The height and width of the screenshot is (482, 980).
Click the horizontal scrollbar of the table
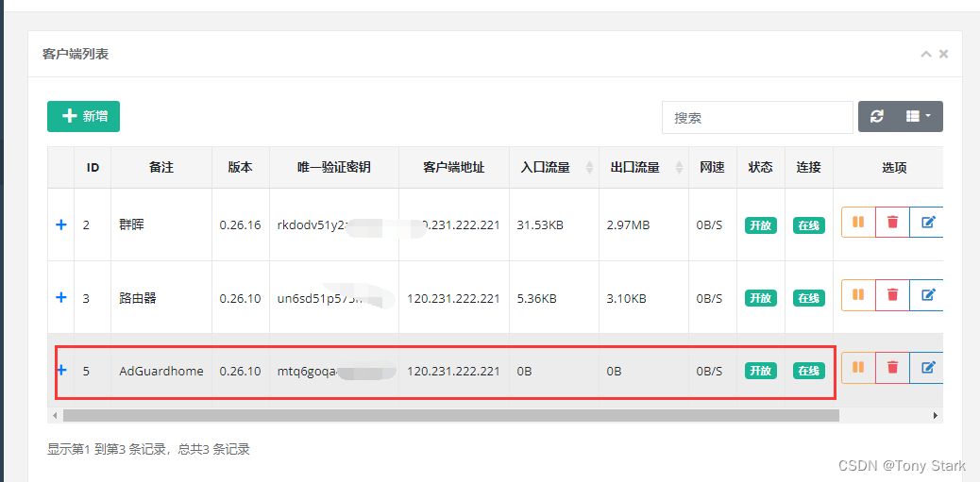[450, 415]
